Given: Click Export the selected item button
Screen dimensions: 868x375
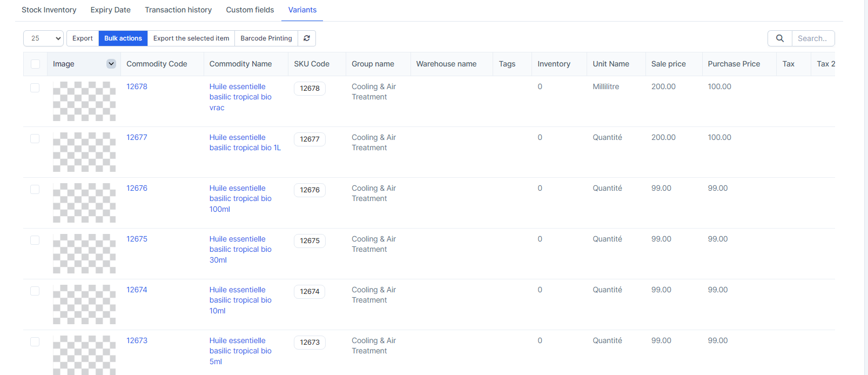Looking at the screenshot, I should pos(191,38).
